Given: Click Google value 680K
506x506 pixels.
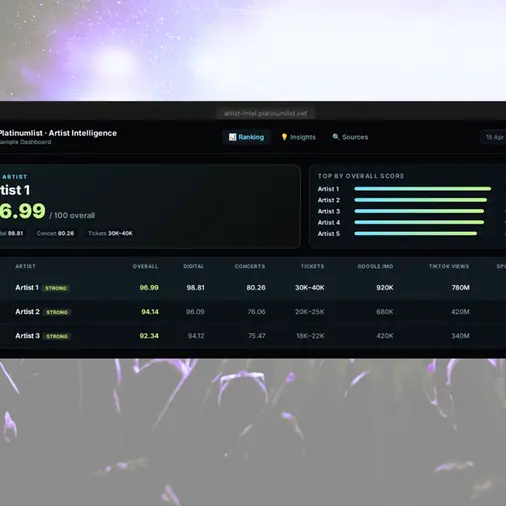Looking at the screenshot, I should pos(385,312).
